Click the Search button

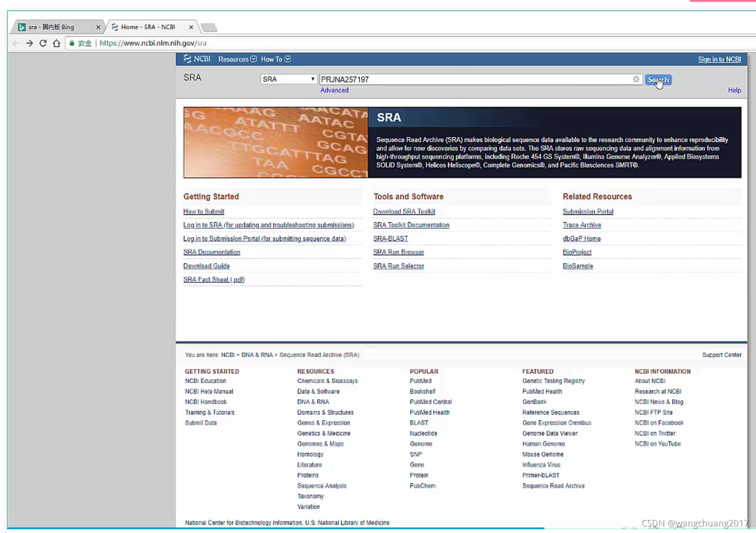[x=658, y=80]
